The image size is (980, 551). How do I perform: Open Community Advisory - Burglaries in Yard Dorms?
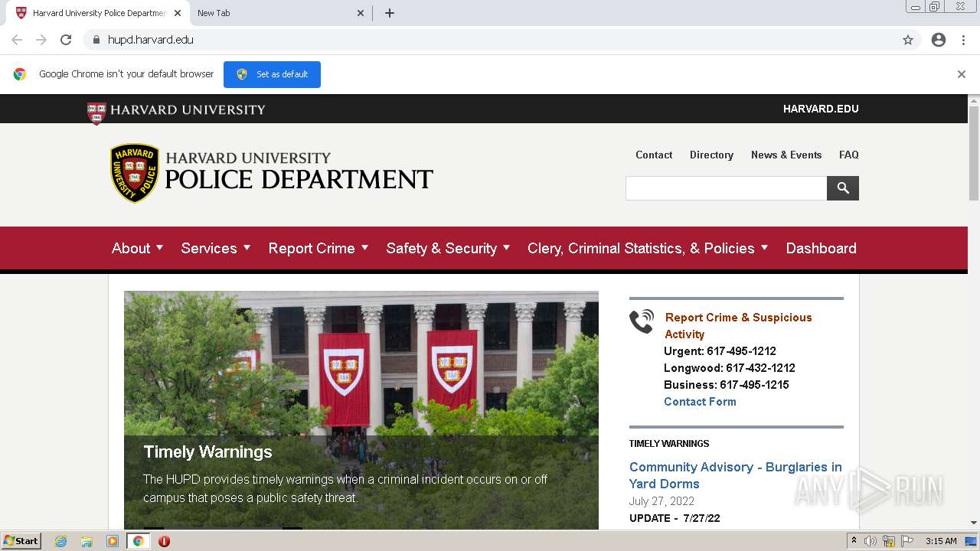pos(735,475)
